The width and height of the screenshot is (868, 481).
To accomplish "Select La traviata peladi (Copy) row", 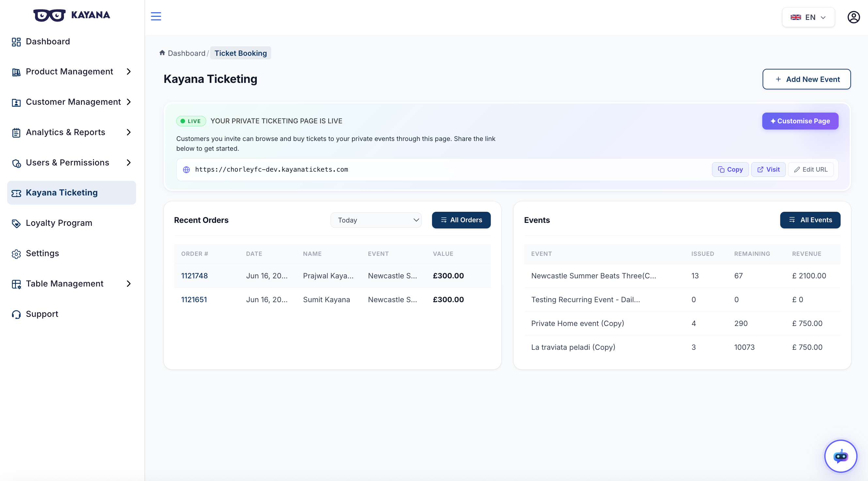I will [x=682, y=348].
